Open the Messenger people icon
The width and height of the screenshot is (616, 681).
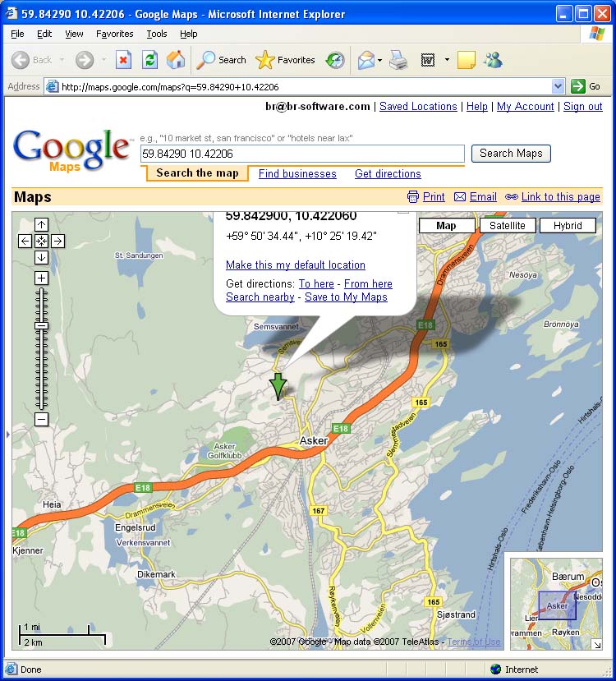click(493, 60)
